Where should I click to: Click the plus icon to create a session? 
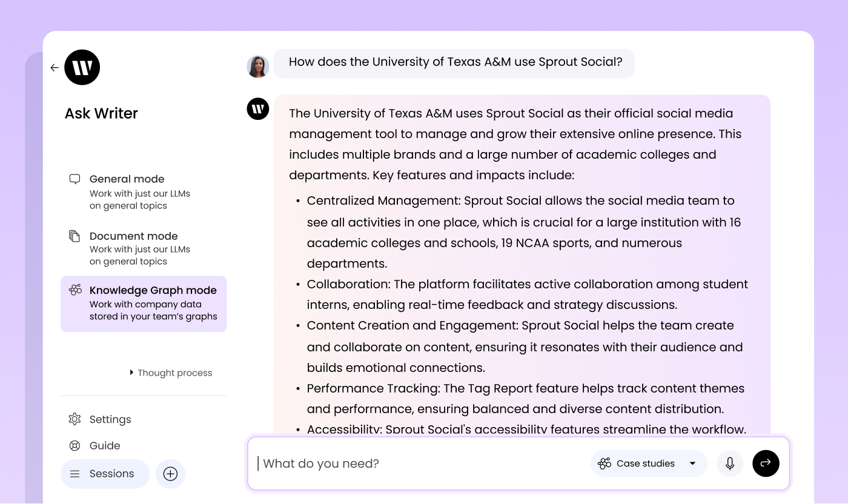tap(170, 474)
